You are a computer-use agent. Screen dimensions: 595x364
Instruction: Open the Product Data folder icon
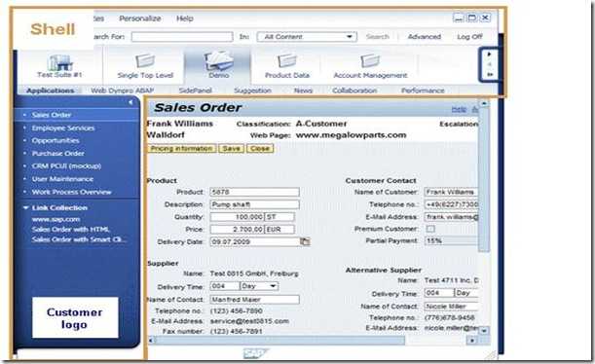[x=287, y=60]
